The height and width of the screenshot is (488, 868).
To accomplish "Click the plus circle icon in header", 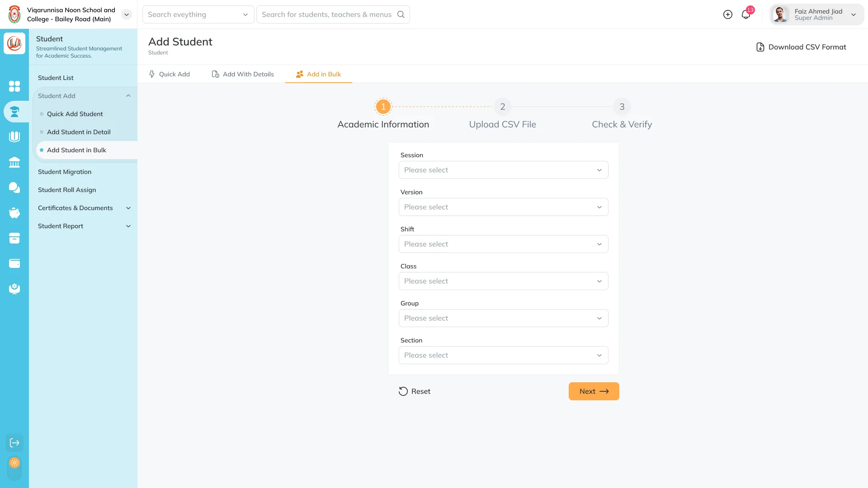I will (x=728, y=14).
